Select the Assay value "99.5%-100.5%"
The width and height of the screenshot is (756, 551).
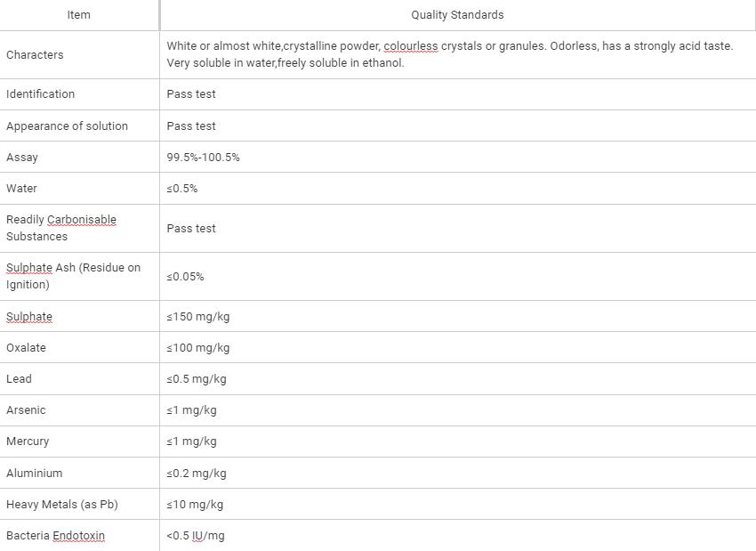coord(203,158)
